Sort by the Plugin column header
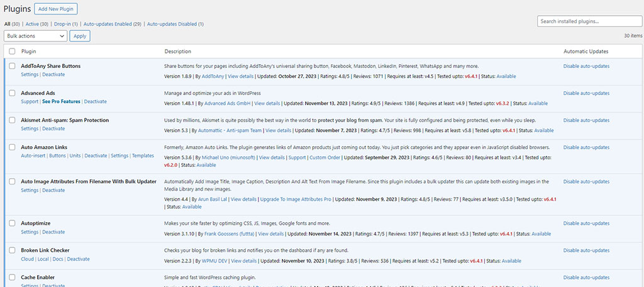 pyautogui.click(x=29, y=52)
